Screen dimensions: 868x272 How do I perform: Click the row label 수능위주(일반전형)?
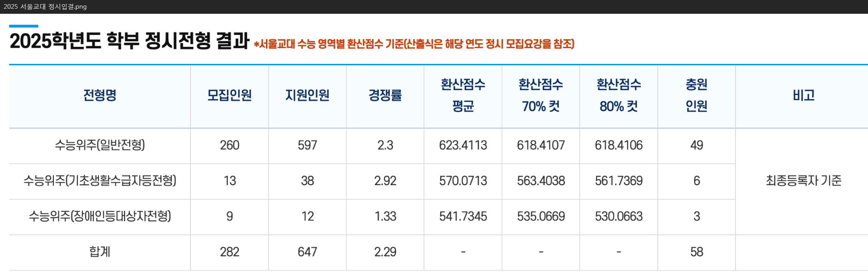[x=100, y=145]
